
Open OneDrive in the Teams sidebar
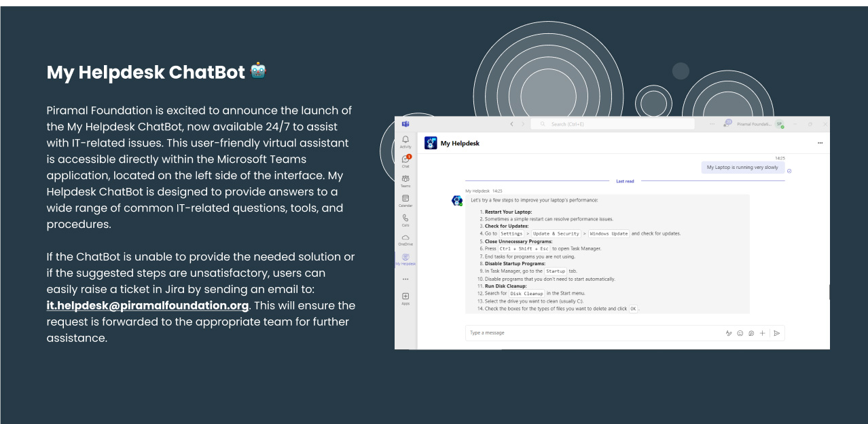coord(405,239)
